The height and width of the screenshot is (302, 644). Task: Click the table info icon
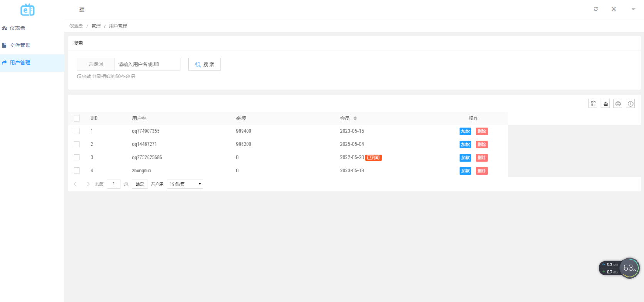tap(630, 103)
